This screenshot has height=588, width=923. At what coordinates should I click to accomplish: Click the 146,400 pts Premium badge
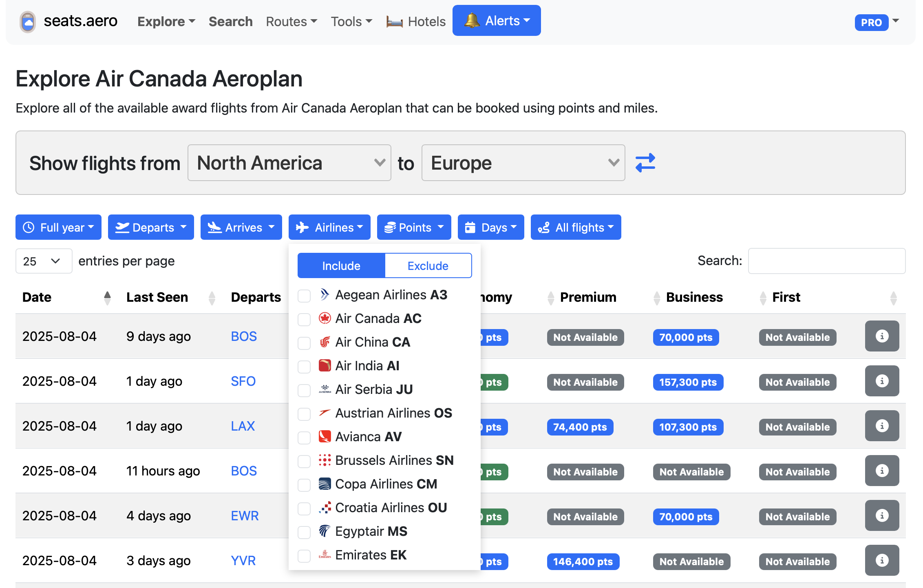pos(583,561)
